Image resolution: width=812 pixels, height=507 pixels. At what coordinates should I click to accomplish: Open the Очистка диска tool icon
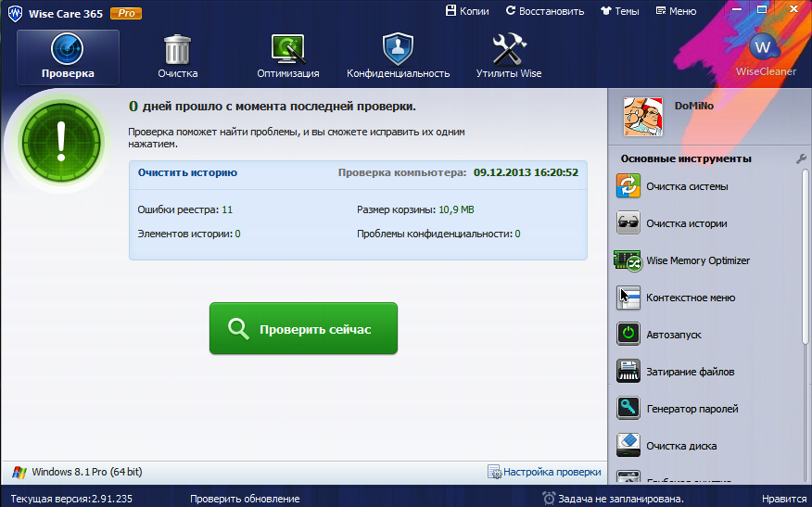click(x=628, y=446)
